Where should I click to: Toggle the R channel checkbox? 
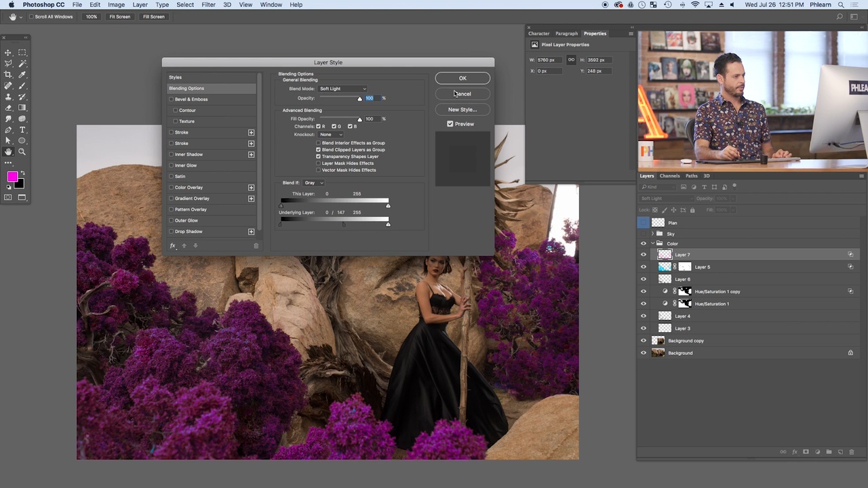coord(319,126)
